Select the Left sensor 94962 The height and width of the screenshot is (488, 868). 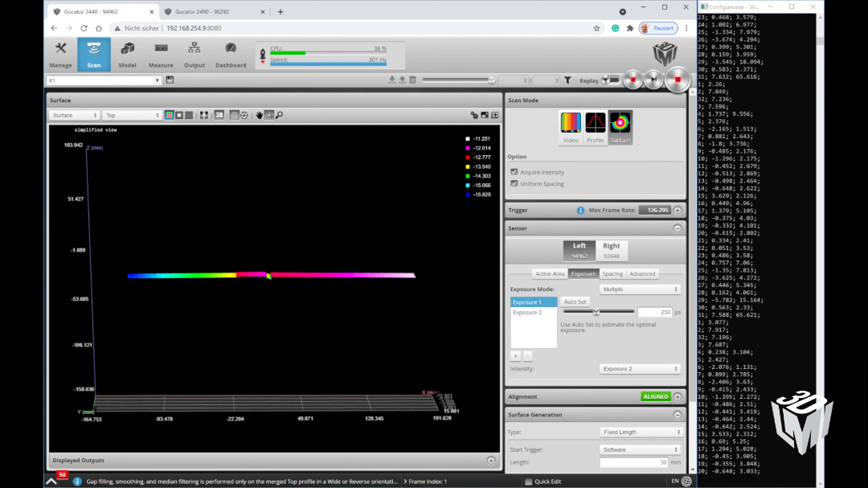point(579,250)
